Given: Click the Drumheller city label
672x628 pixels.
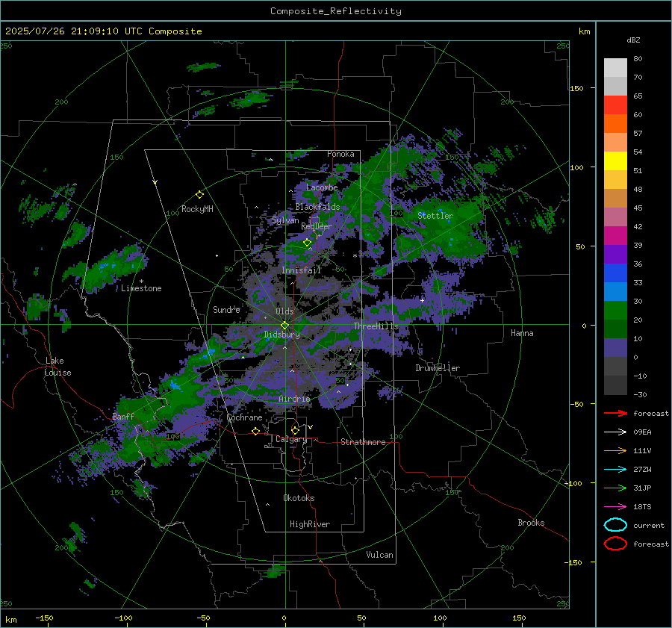Looking at the screenshot, I should coord(438,368).
